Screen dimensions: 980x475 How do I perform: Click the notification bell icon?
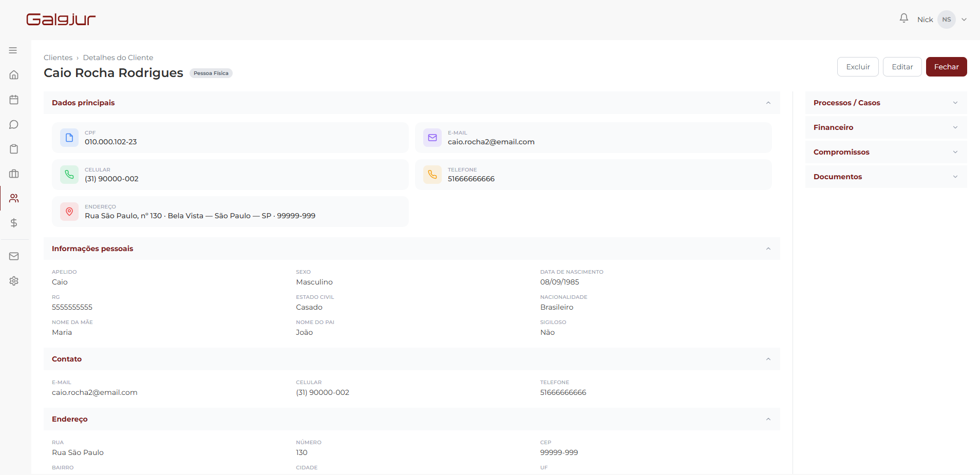pyautogui.click(x=904, y=18)
